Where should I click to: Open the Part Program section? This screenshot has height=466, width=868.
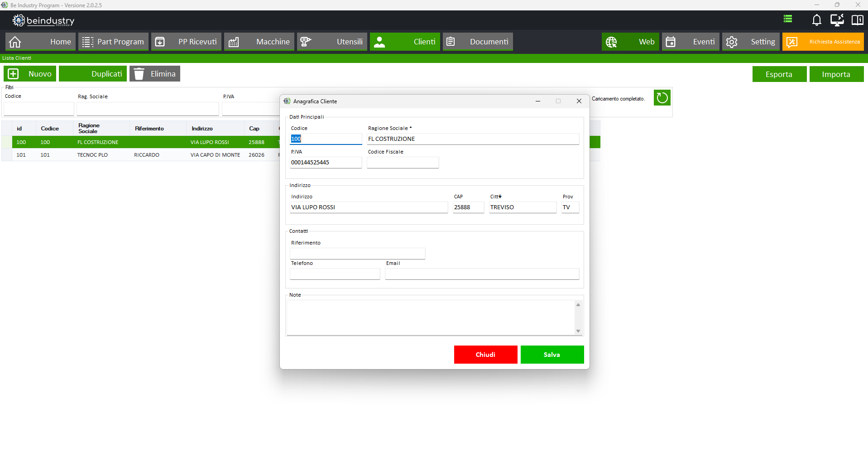pyautogui.click(x=113, y=42)
